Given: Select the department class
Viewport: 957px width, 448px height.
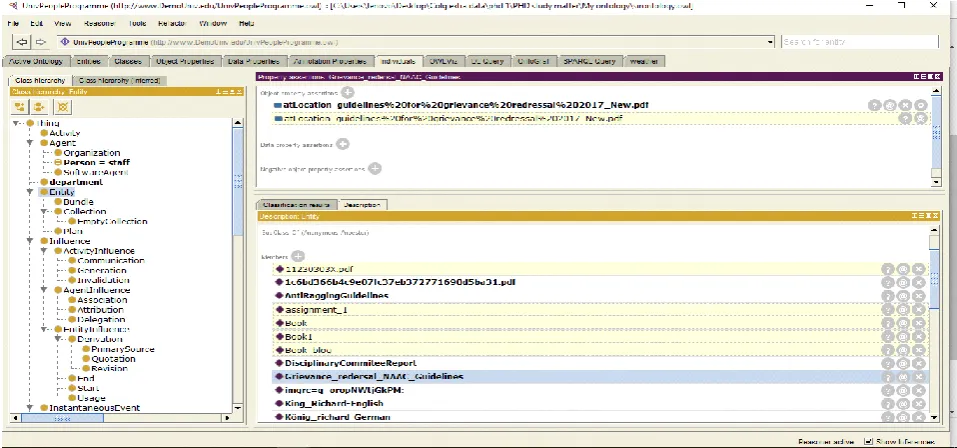Looking at the screenshot, I should tap(76, 182).
